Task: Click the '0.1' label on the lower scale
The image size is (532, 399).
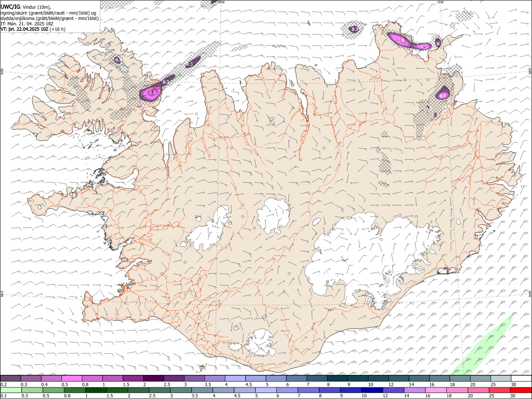Action: pos(4,396)
